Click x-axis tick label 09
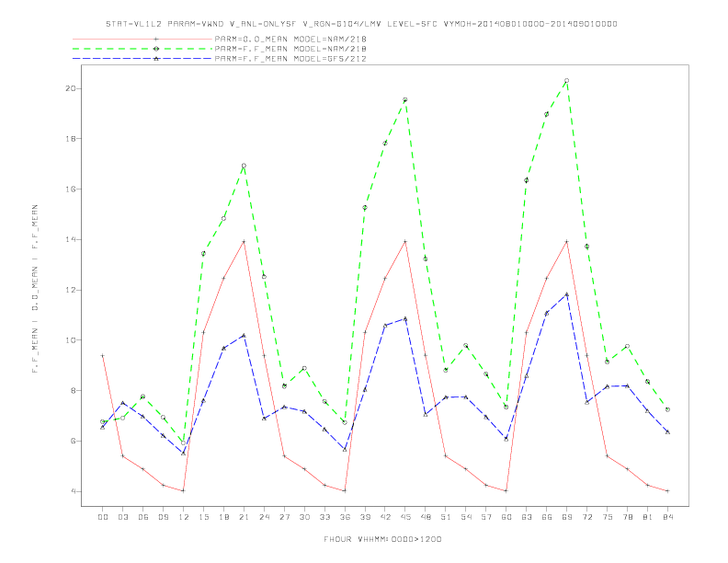Image resolution: width=728 pixels, height=563 pixels. point(163,517)
